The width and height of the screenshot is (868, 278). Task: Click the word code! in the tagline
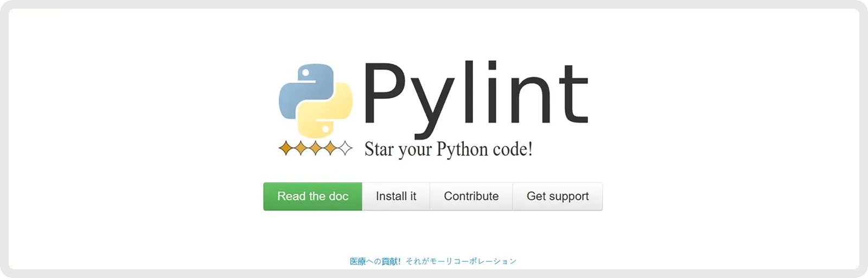click(513, 149)
